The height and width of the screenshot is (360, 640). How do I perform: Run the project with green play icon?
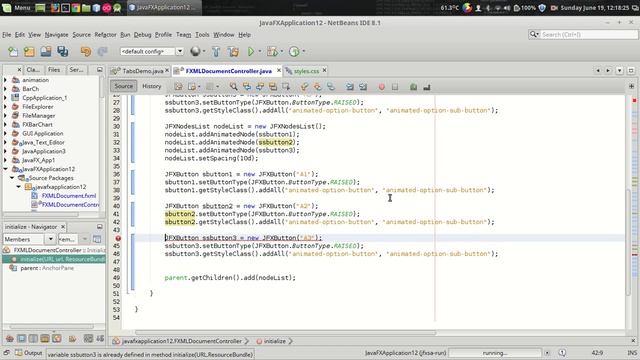point(251,51)
